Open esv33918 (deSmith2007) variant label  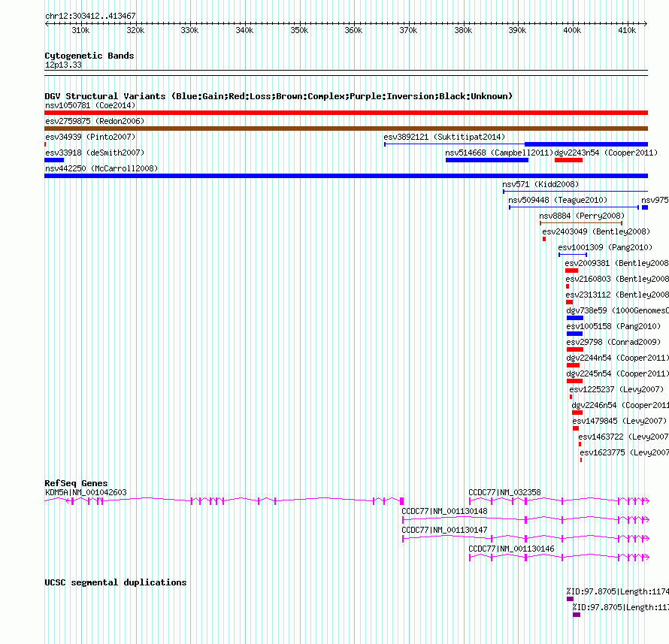pyautogui.click(x=95, y=153)
